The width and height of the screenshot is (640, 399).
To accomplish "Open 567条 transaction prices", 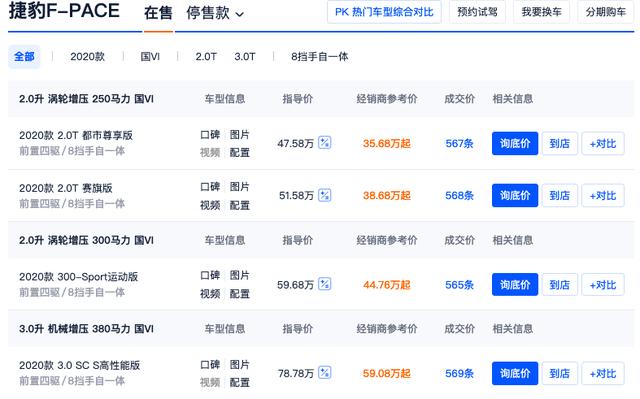I will (459, 143).
